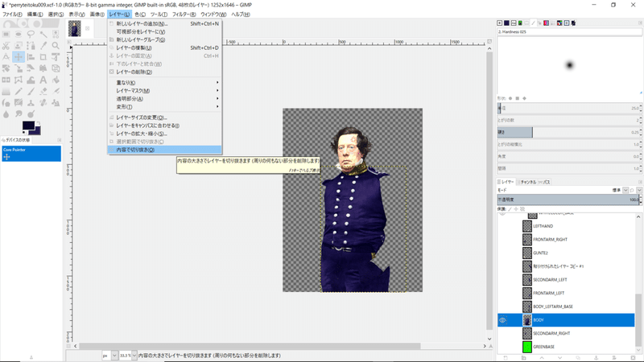Select the Eraser tool
Viewport: 644px width, 362px height.
43,92
